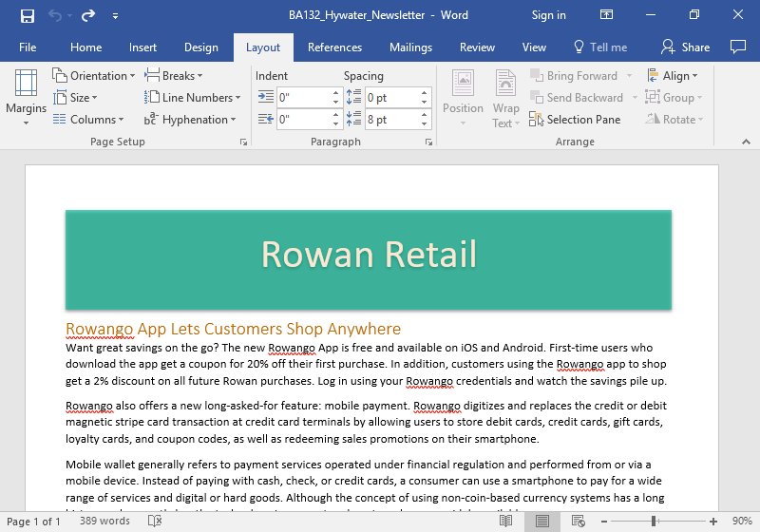Switch to Read Mode view

click(x=506, y=522)
